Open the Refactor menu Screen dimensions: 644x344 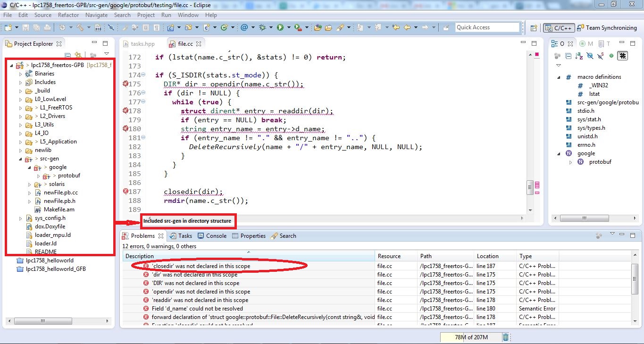pyautogui.click(x=68, y=15)
